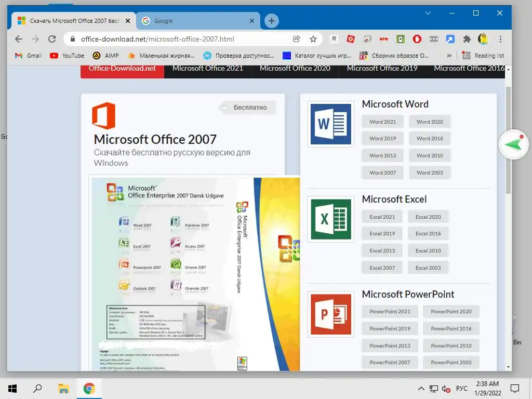Click the Chrome taskbar icon
The width and height of the screenshot is (532, 399).
coord(89,389)
